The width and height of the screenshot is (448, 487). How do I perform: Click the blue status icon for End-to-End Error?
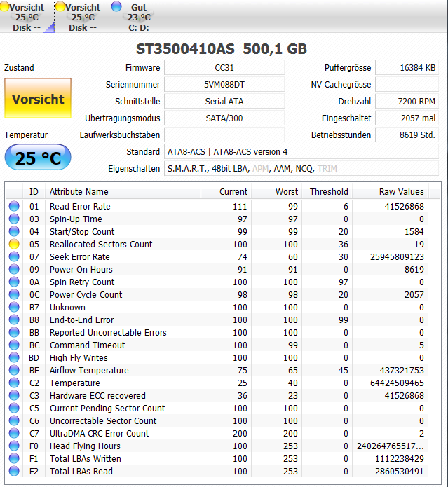pos(14,320)
